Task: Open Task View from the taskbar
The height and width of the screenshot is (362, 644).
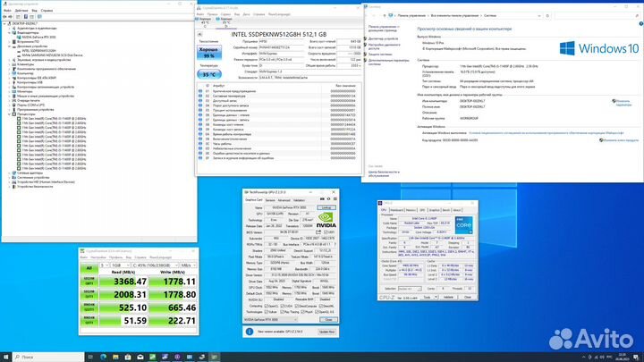Action: click(90, 357)
